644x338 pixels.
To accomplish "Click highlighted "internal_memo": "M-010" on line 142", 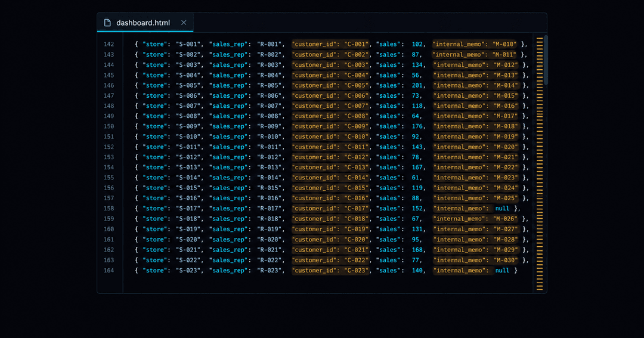I will (476, 44).
